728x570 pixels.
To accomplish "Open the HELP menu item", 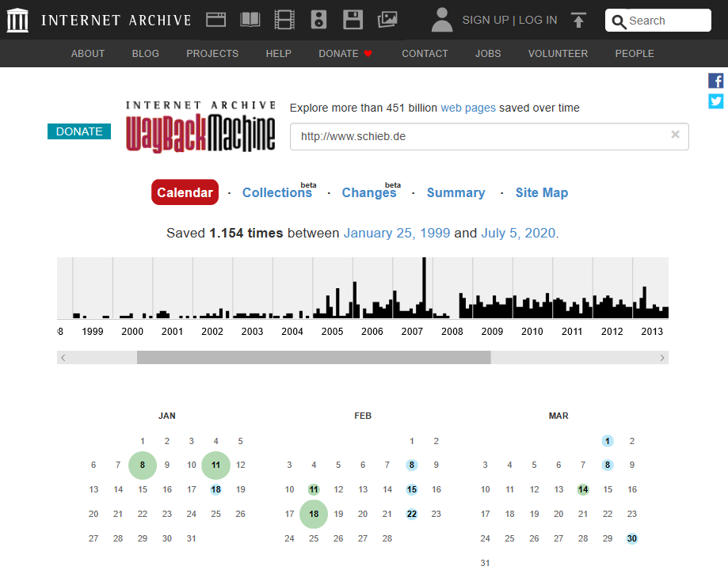I will tap(279, 53).
